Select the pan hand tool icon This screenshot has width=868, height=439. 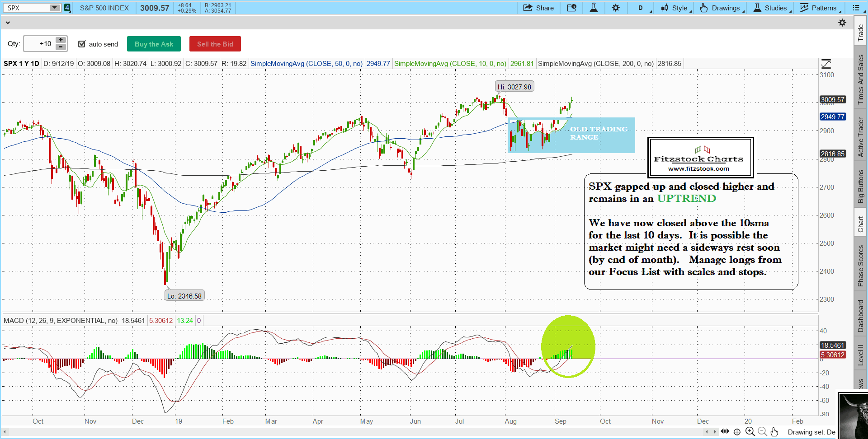tap(774, 432)
